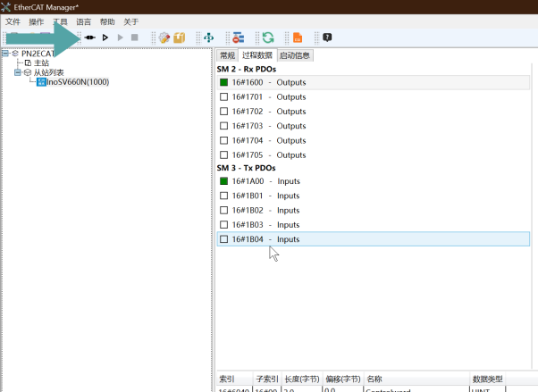Click the black outlined play button
Image resolution: width=538 pixels, height=392 pixels.
click(x=105, y=38)
